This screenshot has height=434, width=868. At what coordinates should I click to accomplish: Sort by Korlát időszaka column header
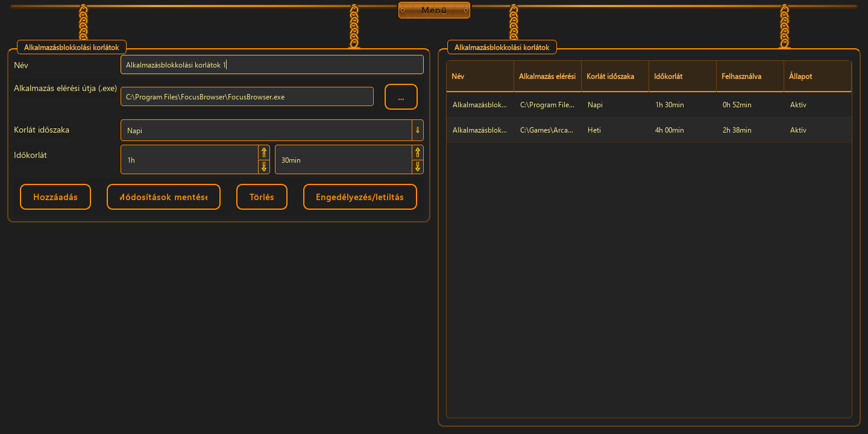click(x=615, y=77)
